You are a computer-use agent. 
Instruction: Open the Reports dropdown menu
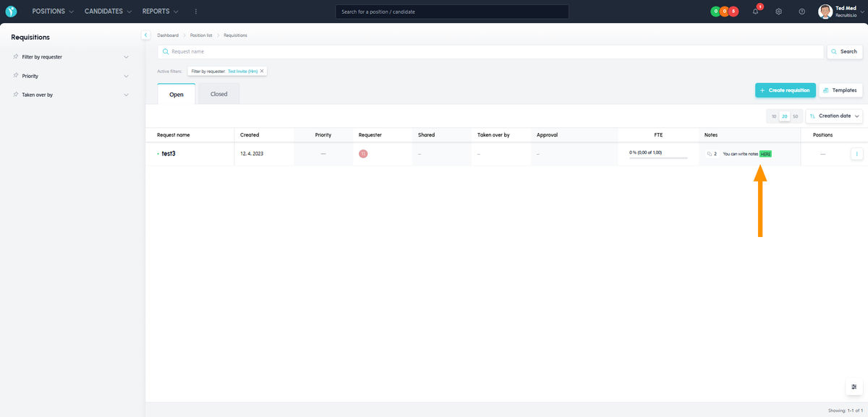[160, 12]
